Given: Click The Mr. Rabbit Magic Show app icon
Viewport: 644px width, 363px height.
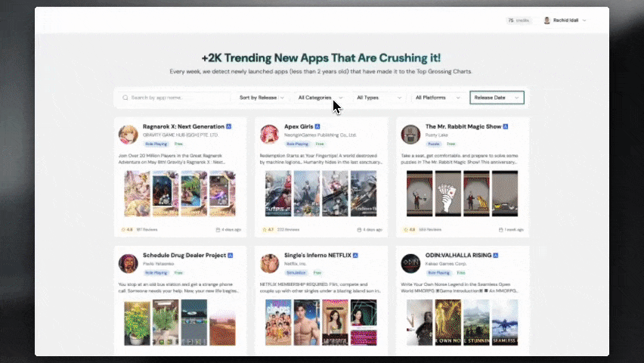Looking at the screenshot, I should pyautogui.click(x=410, y=135).
